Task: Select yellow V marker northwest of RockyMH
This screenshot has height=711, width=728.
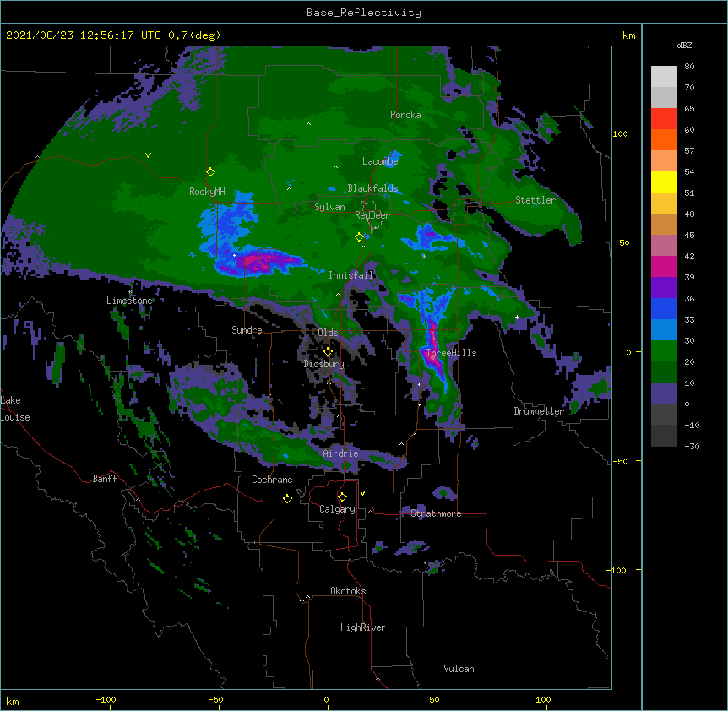Action: tap(148, 155)
